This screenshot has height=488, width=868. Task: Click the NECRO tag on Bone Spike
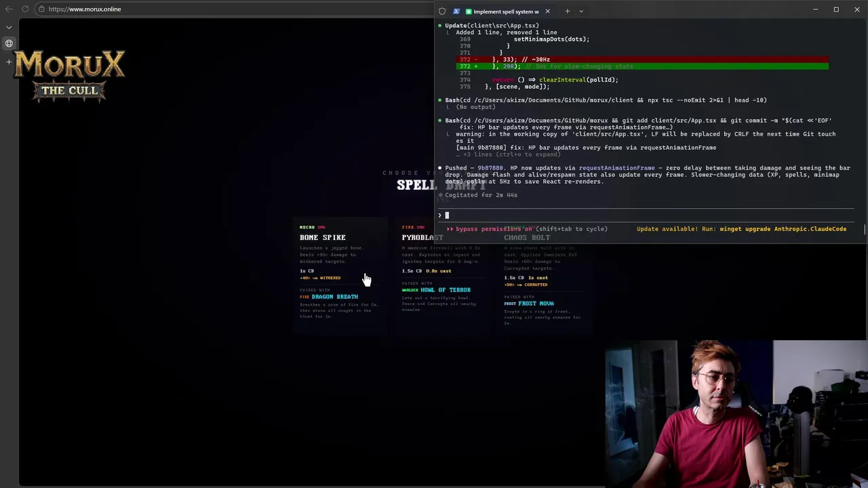point(307,227)
